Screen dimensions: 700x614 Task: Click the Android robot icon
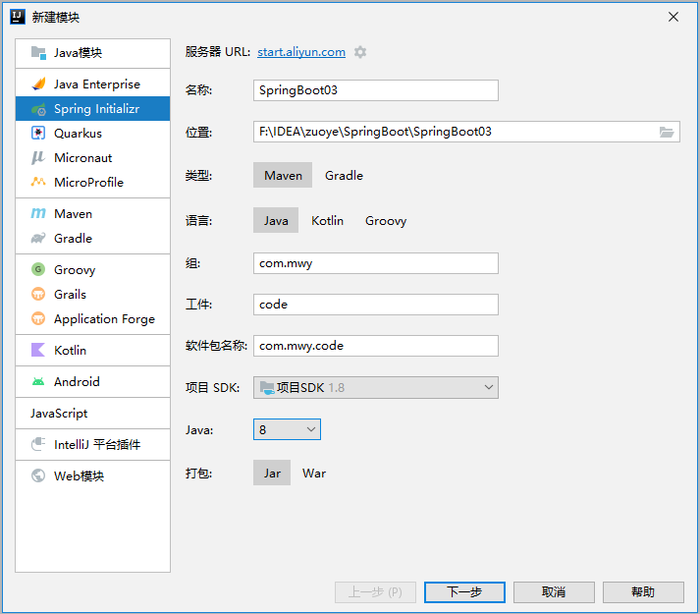(38, 381)
